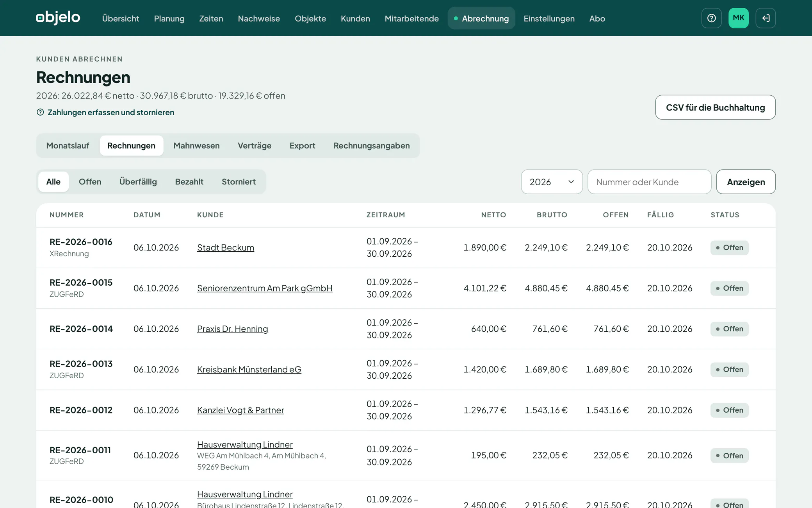The height and width of the screenshot is (508, 812).
Task: Open customer Kreisbank Münsterland eG
Action: [249, 369]
